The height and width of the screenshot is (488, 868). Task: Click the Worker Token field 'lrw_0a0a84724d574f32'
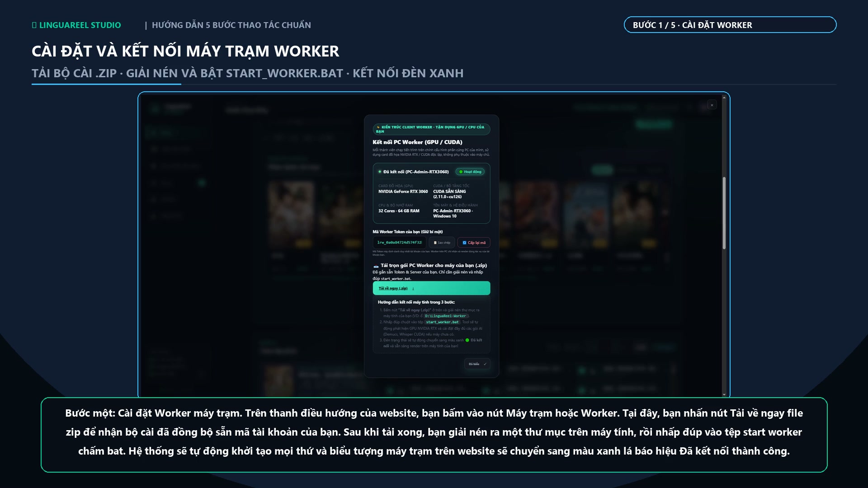click(x=399, y=243)
